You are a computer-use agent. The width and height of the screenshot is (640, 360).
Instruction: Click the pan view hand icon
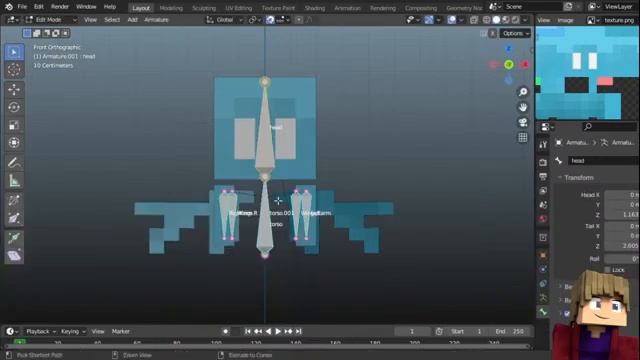(523, 107)
